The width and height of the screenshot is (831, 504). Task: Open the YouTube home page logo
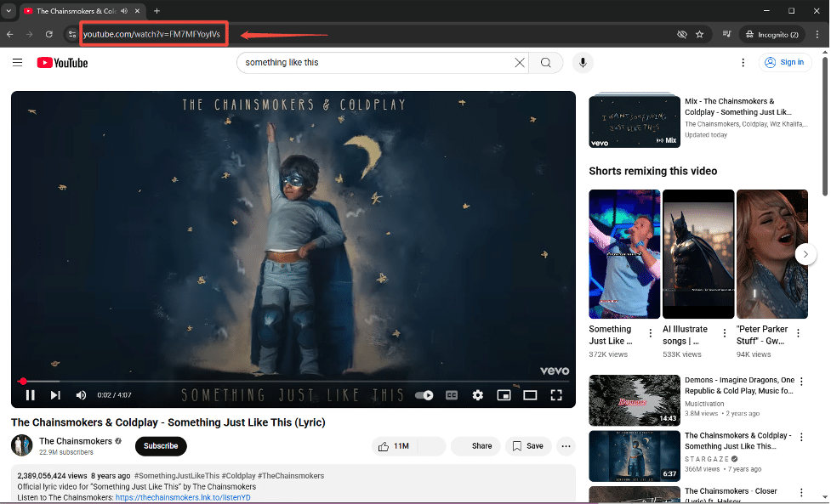pyautogui.click(x=61, y=62)
